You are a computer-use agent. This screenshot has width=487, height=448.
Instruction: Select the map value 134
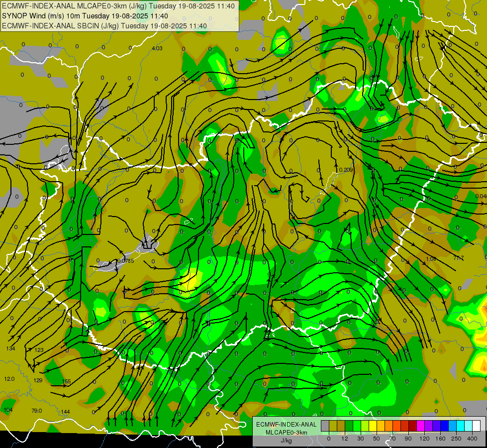[x=10, y=348]
